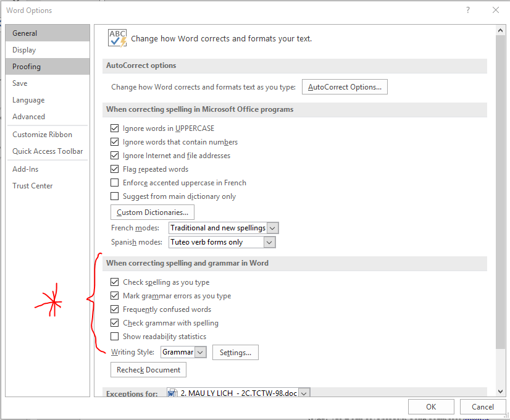Click the 'Change how Word corrects and formats your text' heading
Screen dimensions: 510x420
pos(222,38)
